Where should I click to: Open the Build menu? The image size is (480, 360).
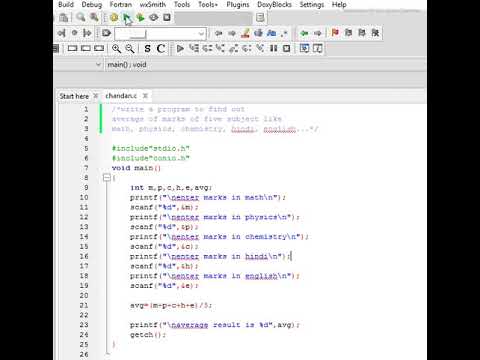coord(66,5)
